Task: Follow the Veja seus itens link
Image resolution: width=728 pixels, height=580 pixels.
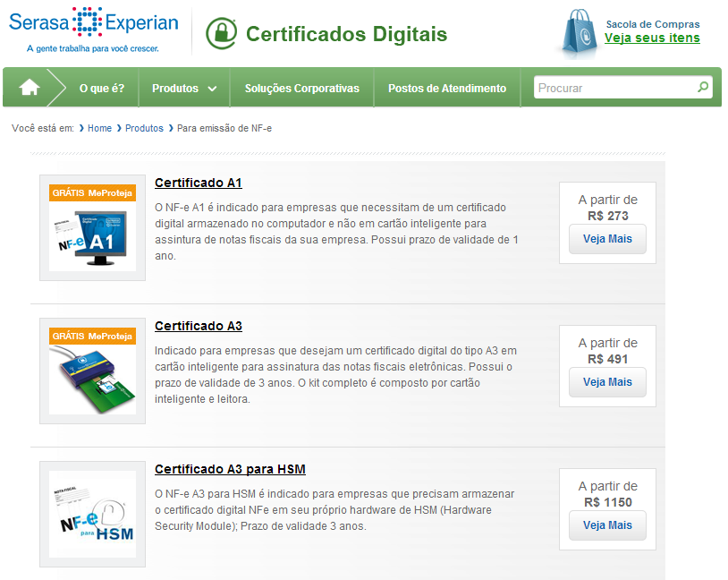Action: pos(652,38)
